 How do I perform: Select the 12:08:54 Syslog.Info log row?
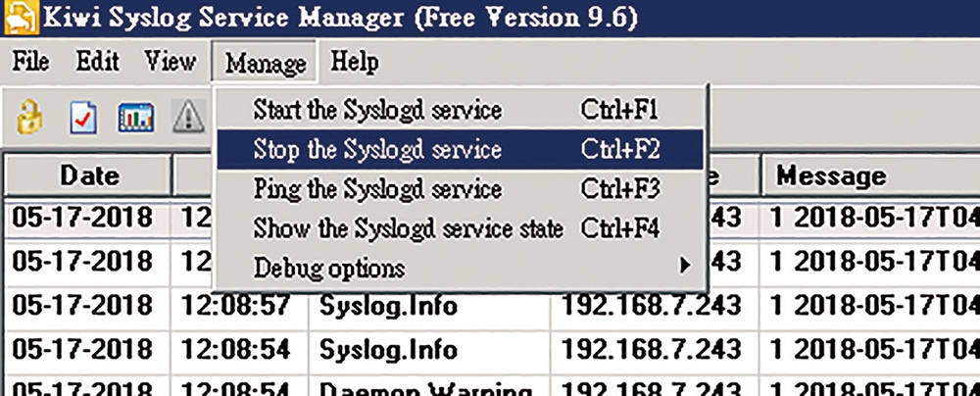point(490,349)
